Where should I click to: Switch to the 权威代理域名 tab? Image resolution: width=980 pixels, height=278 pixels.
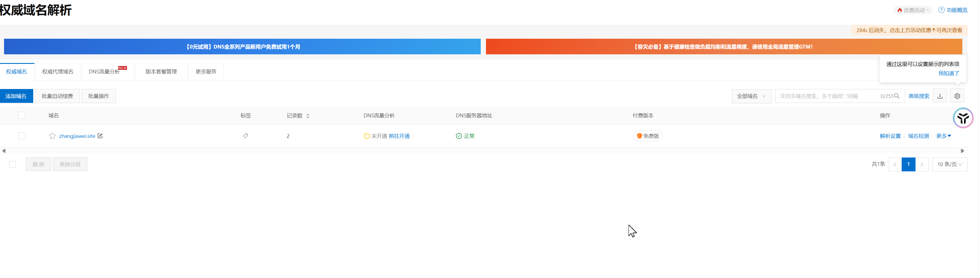click(58, 71)
